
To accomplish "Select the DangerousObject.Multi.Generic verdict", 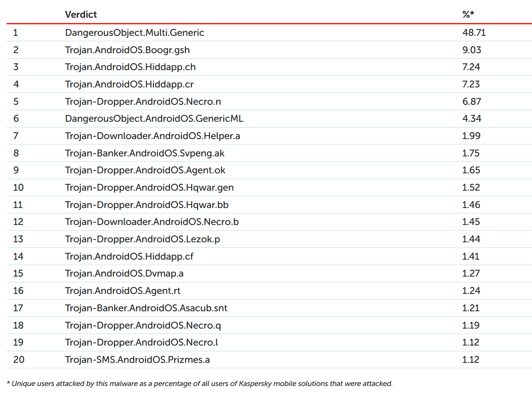I will [x=134, y=33].
